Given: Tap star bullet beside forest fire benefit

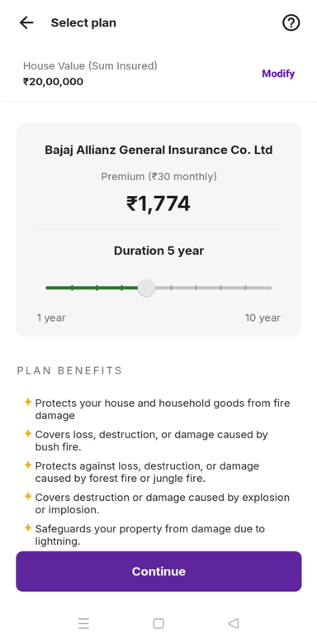Looking at the screenshot, I should [x=28, y=465].
